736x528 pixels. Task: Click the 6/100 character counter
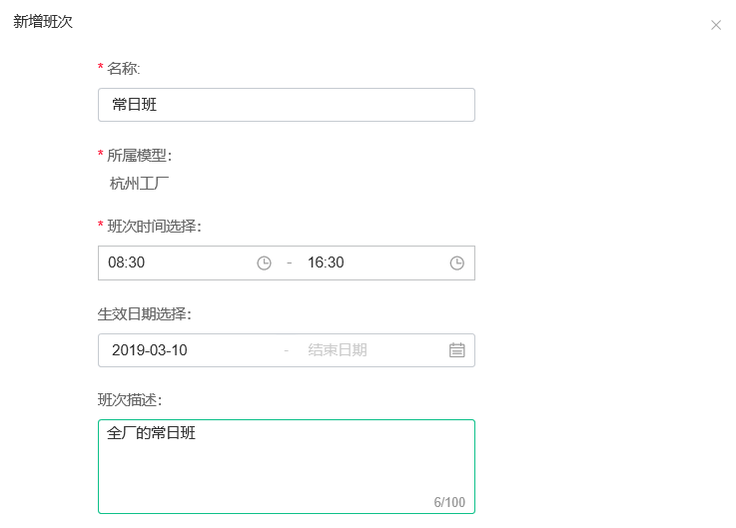(449, 502)
